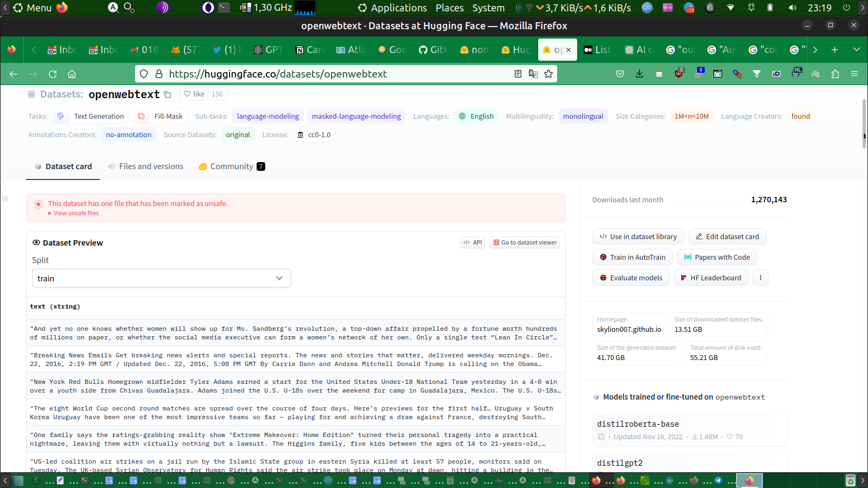
Task: Show site security padlock information
Action: pyautogui.click(x=159, y=74)
